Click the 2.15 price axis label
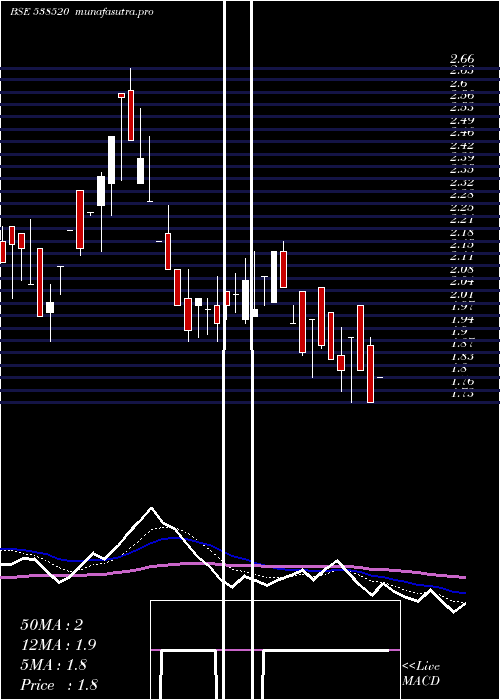This screenshot has height=700, width=500. tap(462, 245)
